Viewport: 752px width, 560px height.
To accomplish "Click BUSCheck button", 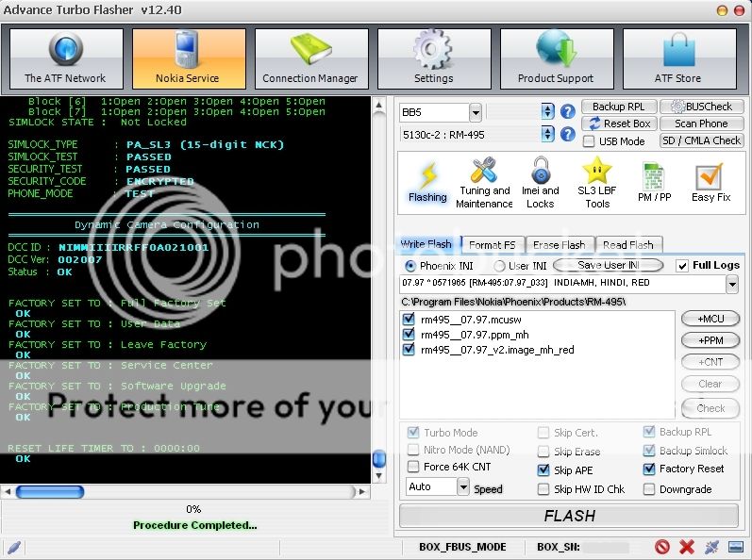I will tap(702, 107).
